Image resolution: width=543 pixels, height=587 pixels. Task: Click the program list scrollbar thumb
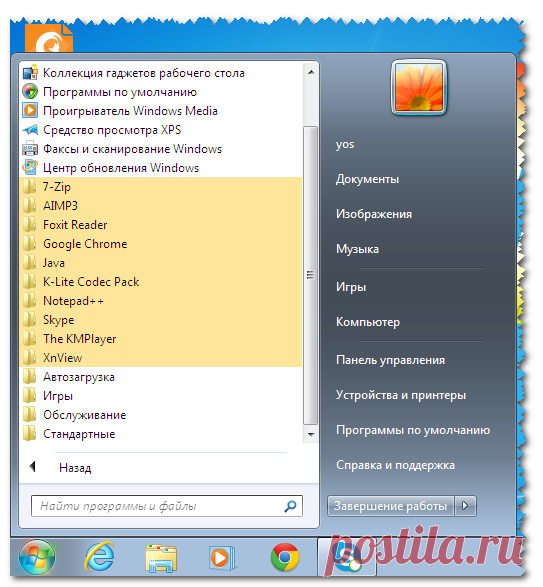pyautogui.click(x=310, y=275)
